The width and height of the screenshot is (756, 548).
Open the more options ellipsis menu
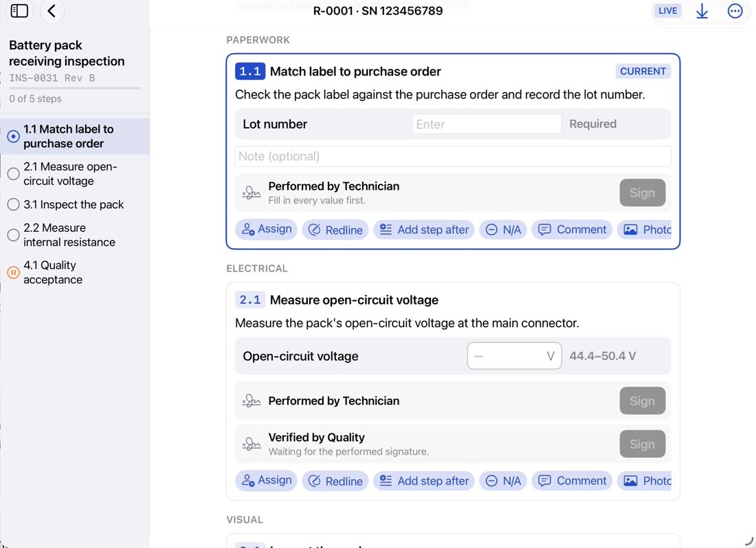[735, 11]
